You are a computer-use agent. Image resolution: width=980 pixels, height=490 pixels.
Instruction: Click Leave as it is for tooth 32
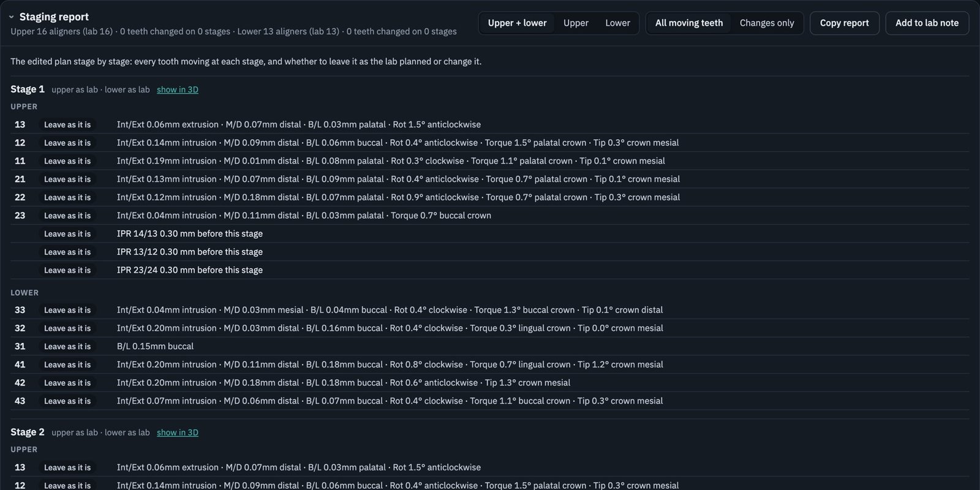tap(67, 328)
